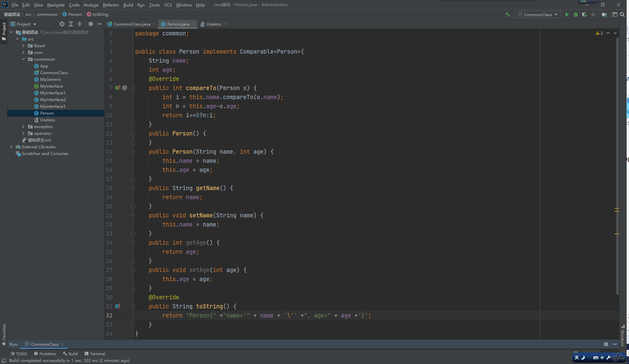Select MyGeneric class in project tree

click(50, 79)
